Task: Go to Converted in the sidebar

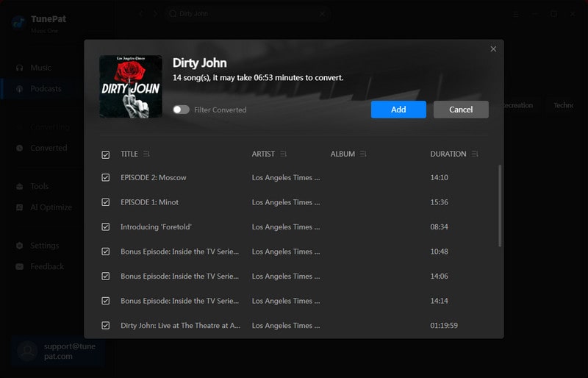Action: [x=49, y=148]
